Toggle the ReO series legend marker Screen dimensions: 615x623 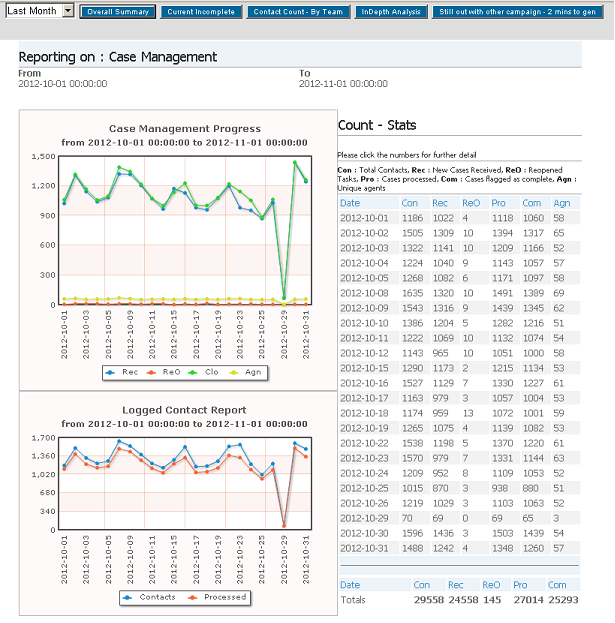tap(161, 371)
